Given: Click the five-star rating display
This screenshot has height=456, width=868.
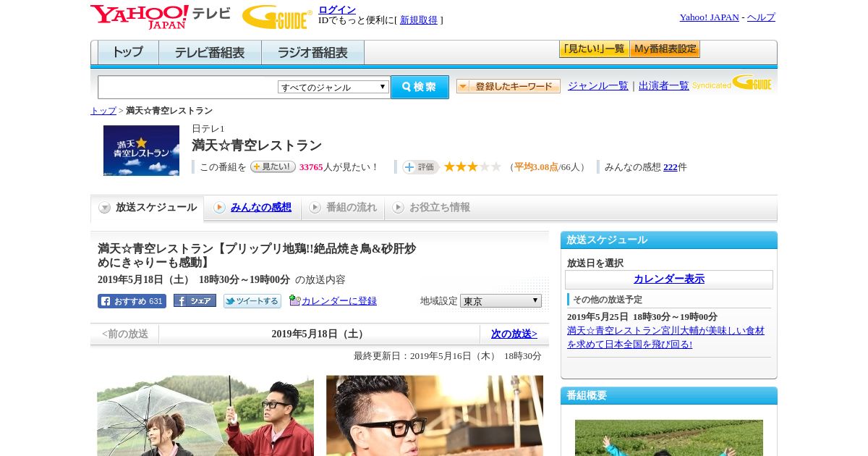Looking at the screenshot, I should coord(472,167).
